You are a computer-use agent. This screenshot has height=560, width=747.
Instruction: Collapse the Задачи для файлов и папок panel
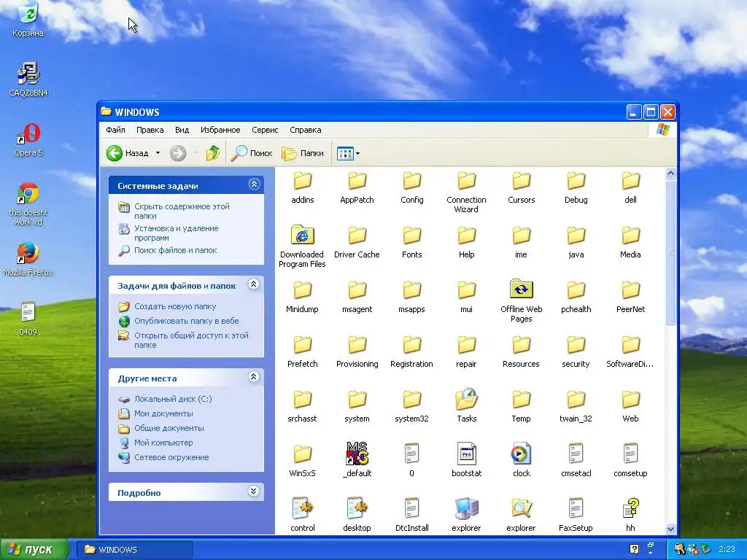253,284
